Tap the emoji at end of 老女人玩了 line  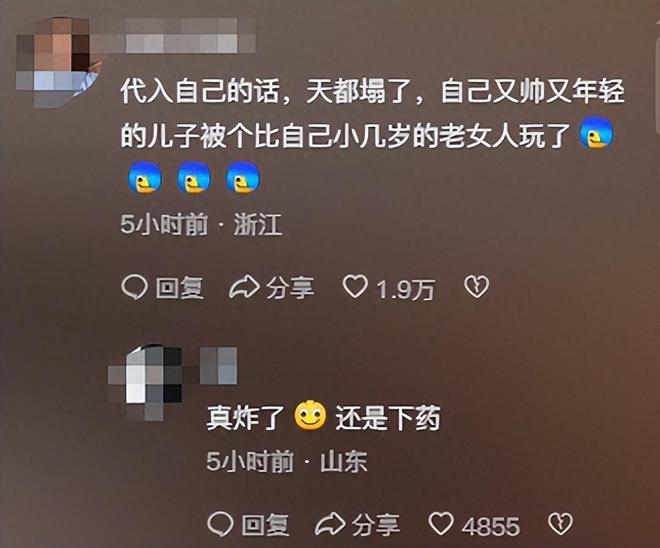pos(596,133)
